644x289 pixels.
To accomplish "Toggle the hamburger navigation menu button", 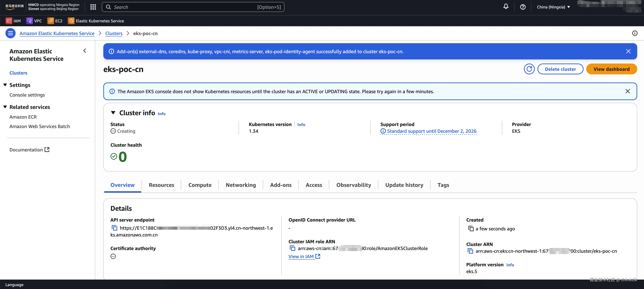I will point(11,33).
